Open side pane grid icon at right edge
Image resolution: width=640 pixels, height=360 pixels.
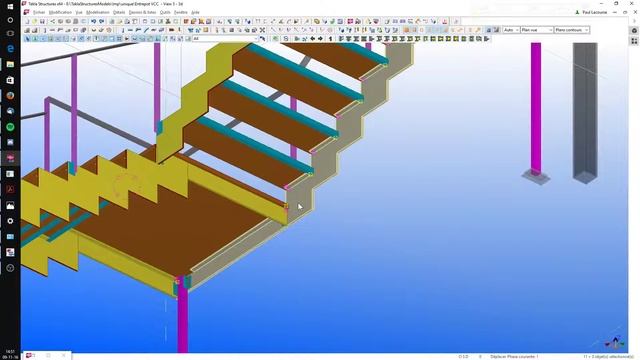pyautogui.click(x=634, y=41)
